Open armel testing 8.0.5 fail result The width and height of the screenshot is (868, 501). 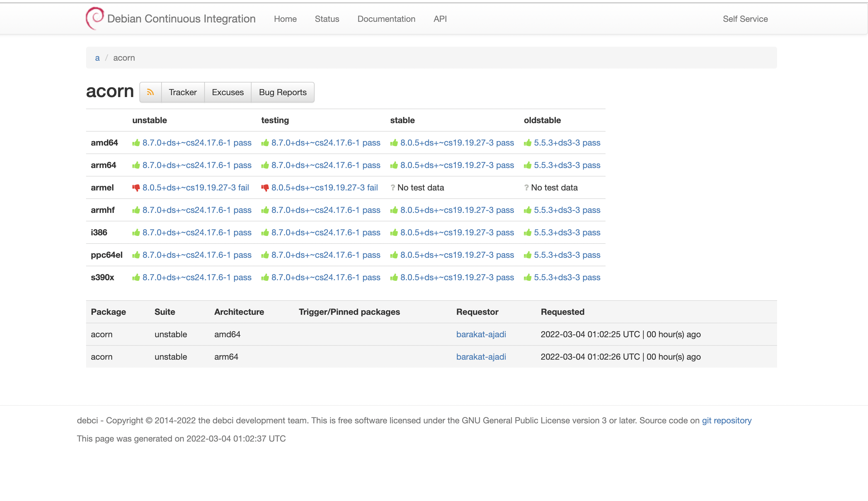point(325,187)
